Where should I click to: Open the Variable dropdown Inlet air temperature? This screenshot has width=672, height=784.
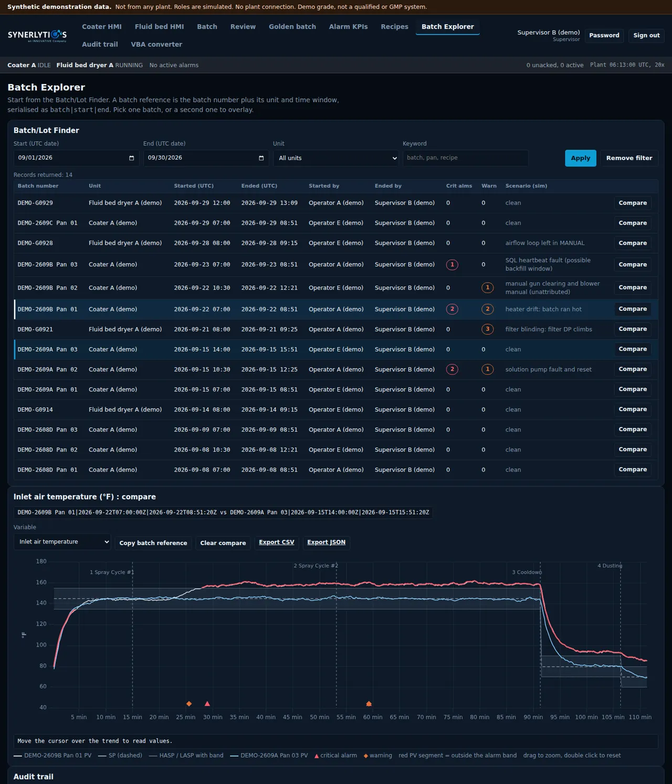point(62,542)
